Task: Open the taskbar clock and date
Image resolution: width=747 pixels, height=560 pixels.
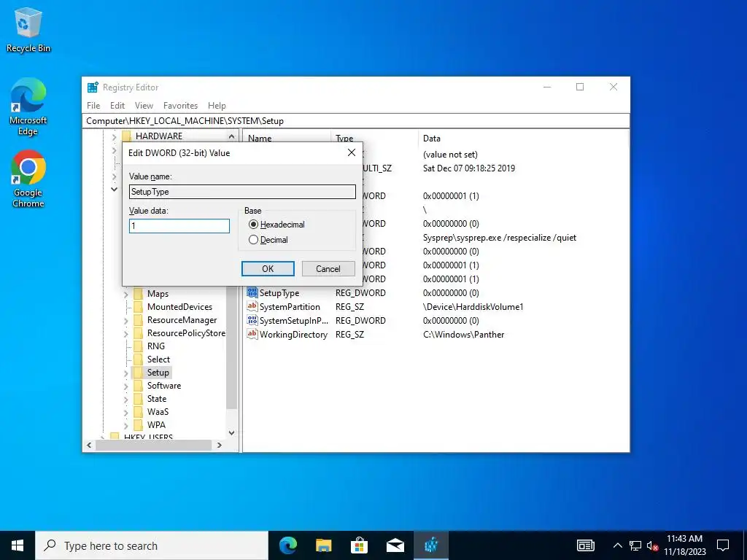Action: coord(684,545)
